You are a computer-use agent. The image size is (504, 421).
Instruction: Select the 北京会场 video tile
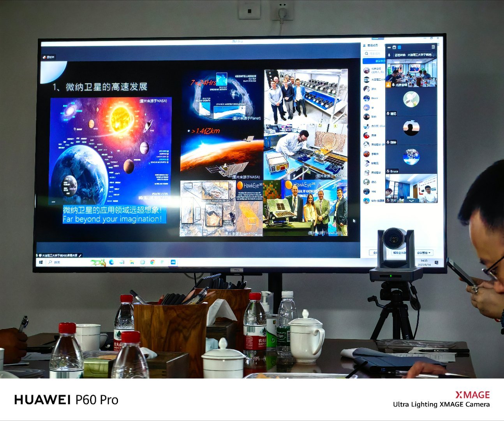click(411, 73)
